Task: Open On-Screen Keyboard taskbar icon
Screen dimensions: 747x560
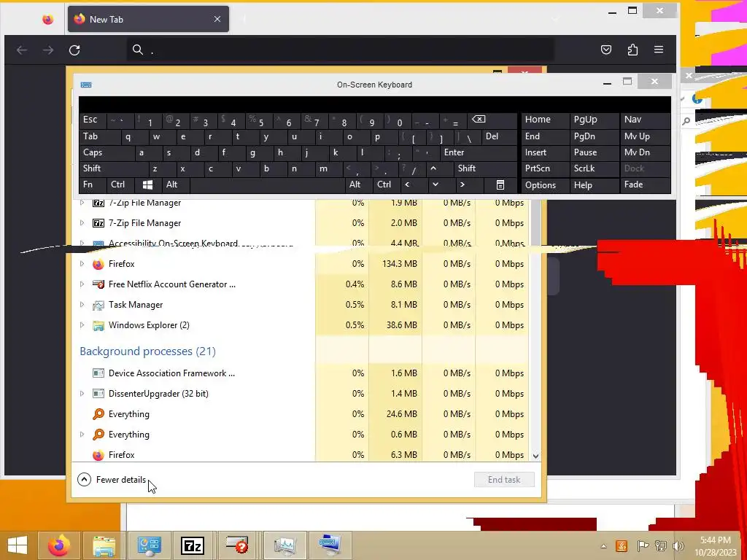Action: 330,545
